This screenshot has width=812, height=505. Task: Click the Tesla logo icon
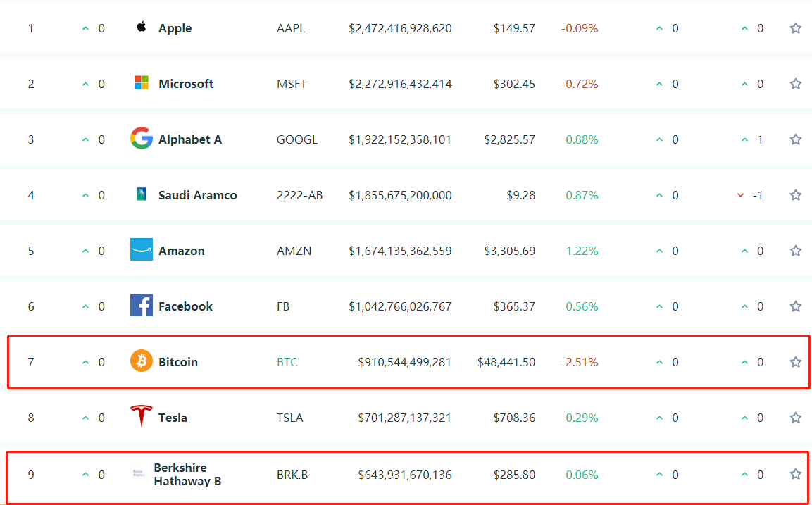[142, 416]
